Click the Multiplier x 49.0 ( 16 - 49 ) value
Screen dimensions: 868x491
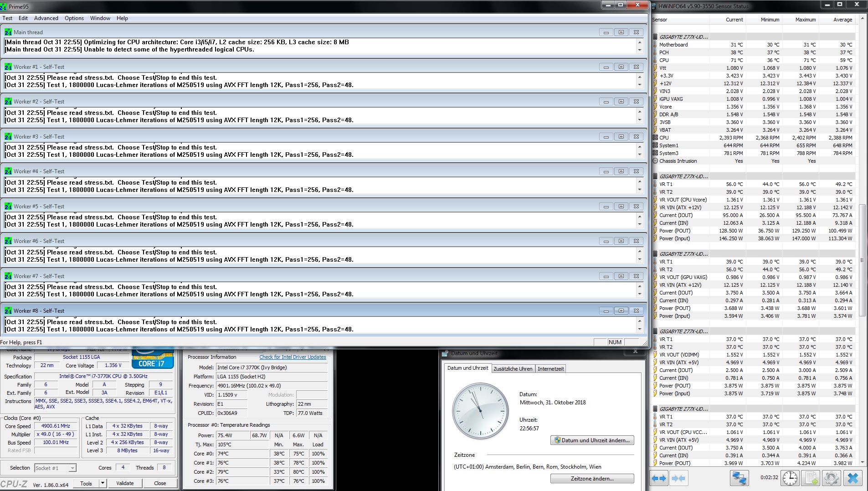click(x=56, y=434)
